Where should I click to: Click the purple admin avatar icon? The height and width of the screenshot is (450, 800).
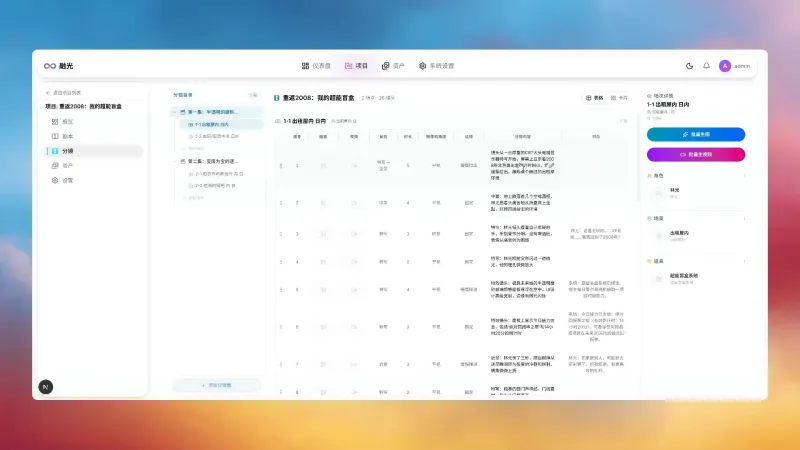pos(724,66)
